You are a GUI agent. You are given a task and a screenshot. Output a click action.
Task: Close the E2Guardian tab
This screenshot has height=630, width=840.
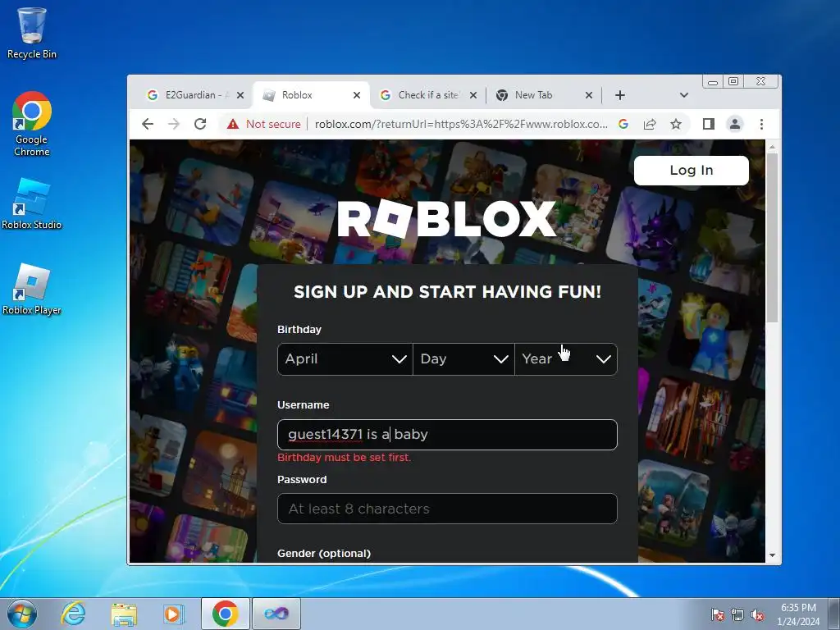(240, 95)
